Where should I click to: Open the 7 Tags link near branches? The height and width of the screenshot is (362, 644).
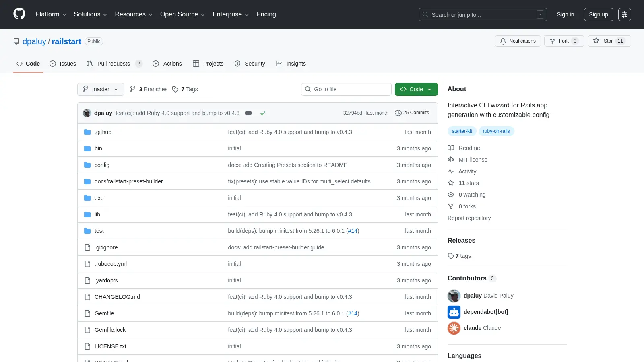pyautogui.click(x=185, y=89)
